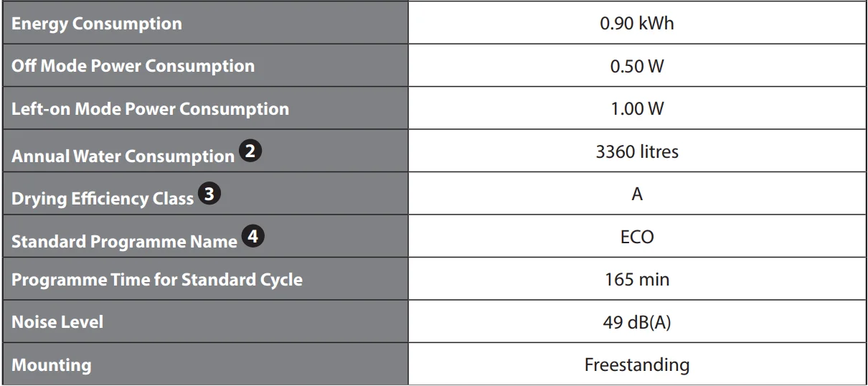
Task: Click the drying class A value
Action: pos(637,194)
